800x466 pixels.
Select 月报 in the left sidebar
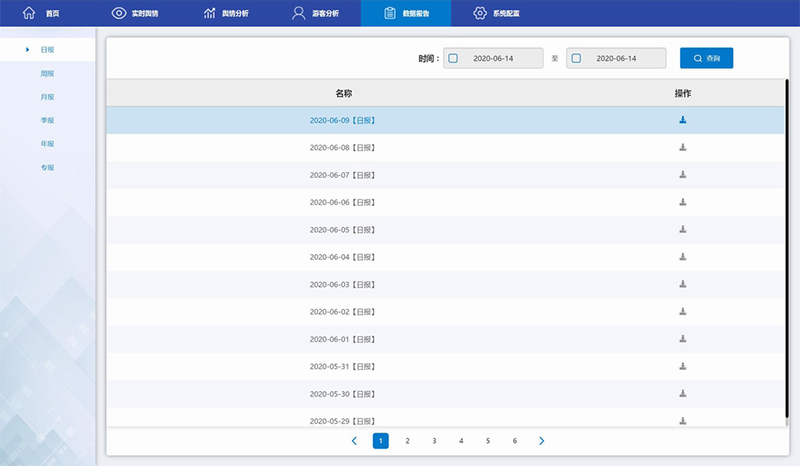pos(47,97)
